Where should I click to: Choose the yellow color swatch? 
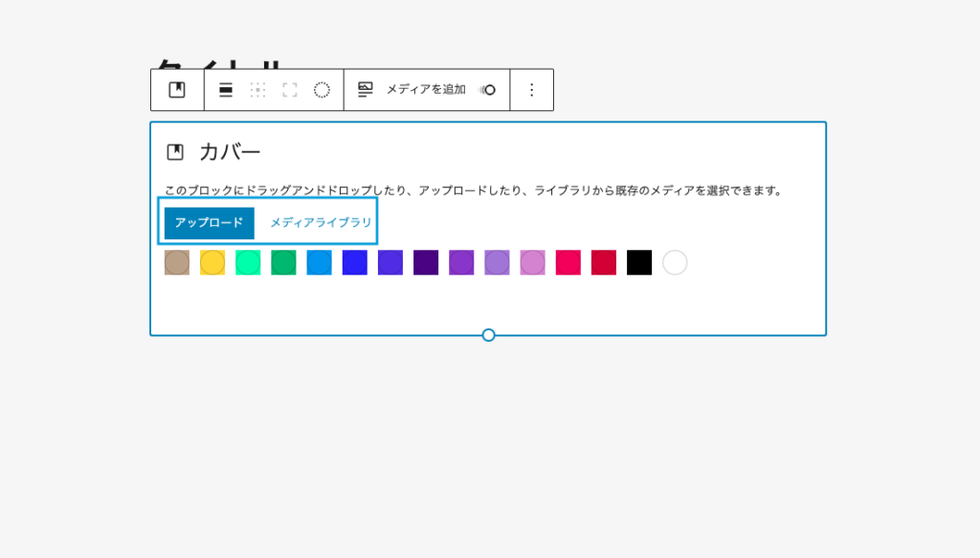(212, 262)
